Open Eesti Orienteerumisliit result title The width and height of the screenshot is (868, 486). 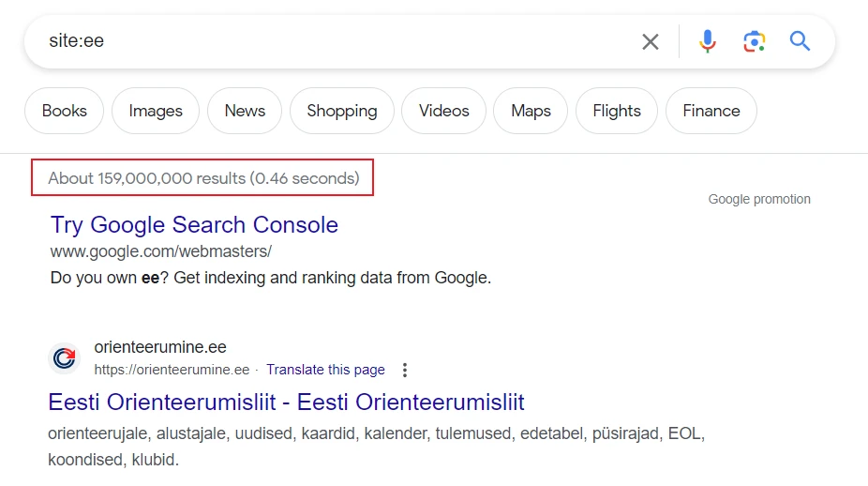(286, 402)
